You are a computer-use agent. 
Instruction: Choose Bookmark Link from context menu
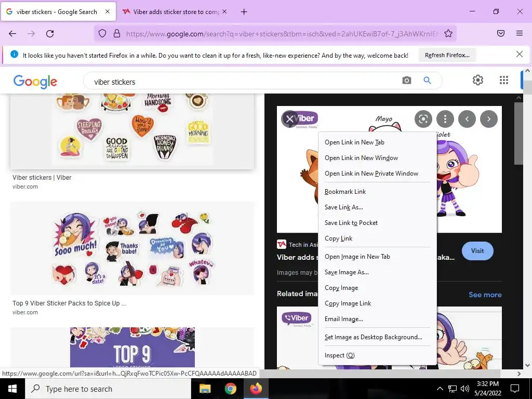(377, 192)
